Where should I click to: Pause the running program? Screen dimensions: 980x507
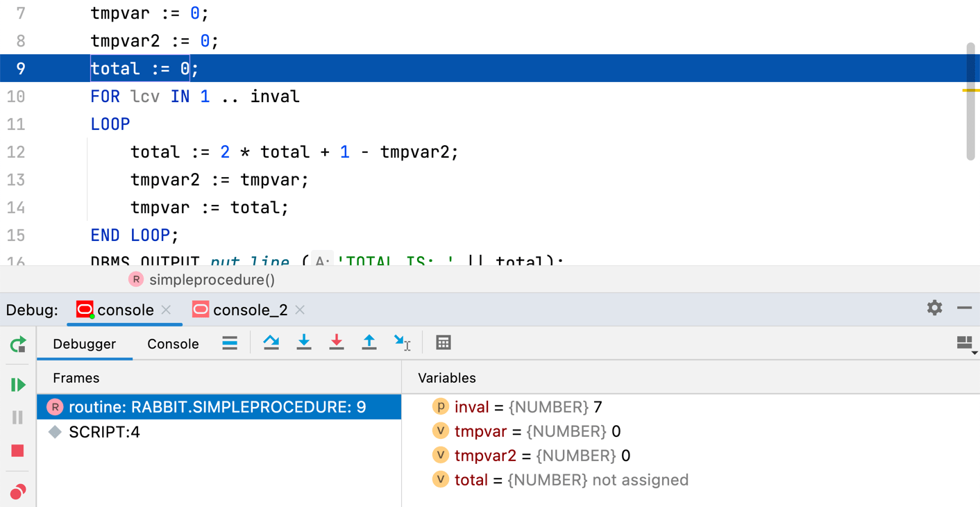click(x=17, y=417)
